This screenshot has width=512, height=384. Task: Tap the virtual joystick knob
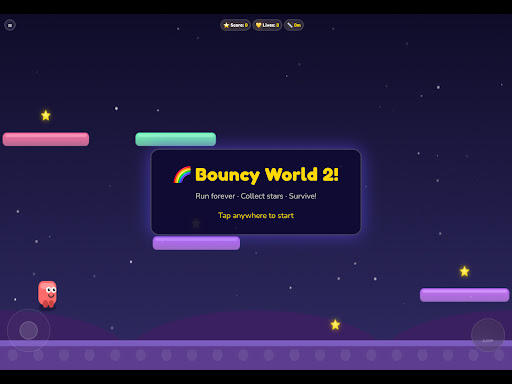(29, 330)
